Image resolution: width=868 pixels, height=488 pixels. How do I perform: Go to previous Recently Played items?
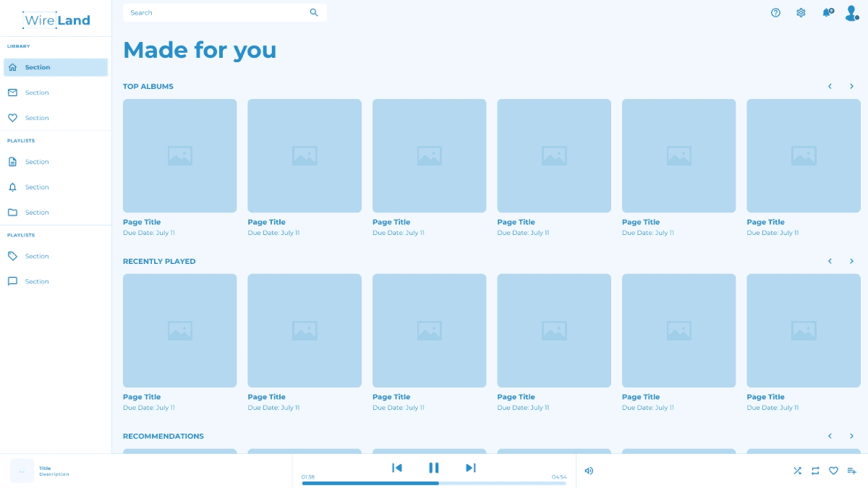(x=830, y=261)
